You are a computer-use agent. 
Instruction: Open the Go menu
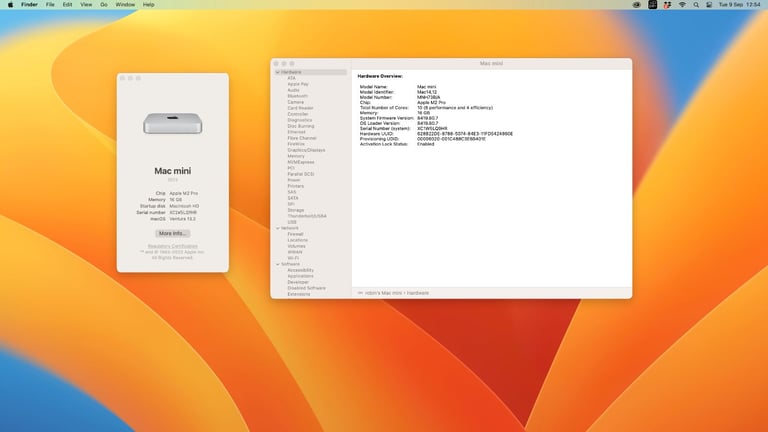click(x=104, y=4)
